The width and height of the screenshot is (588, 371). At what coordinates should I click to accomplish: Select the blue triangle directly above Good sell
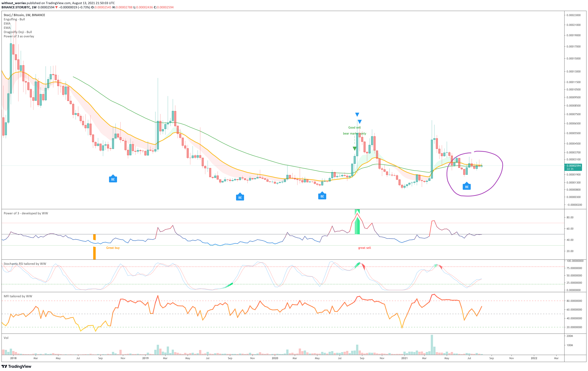(x=360, y=122)
